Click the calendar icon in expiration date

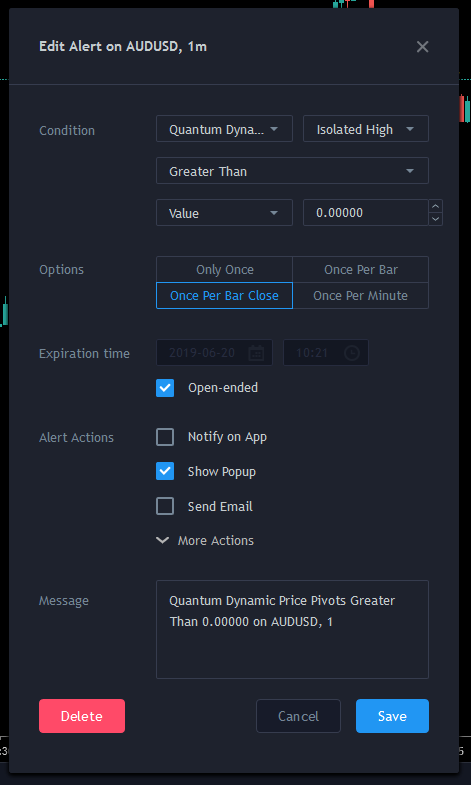256,352
